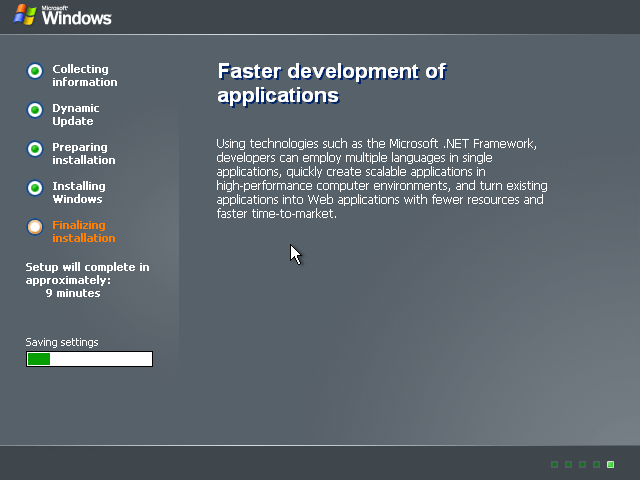Select the Dynamic Update step bullet
The height and width of the screenshot is (480, 640).
pos(35,110)
